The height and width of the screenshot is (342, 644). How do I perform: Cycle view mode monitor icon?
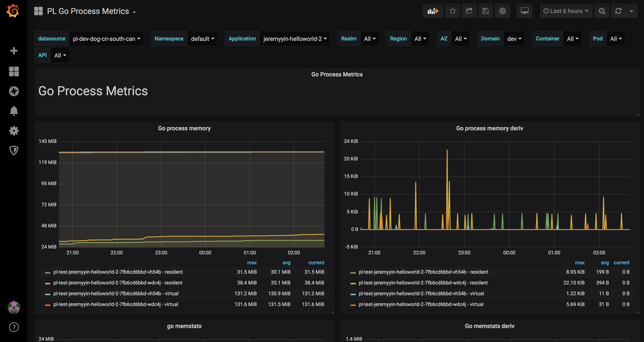(x=525, y=11)
